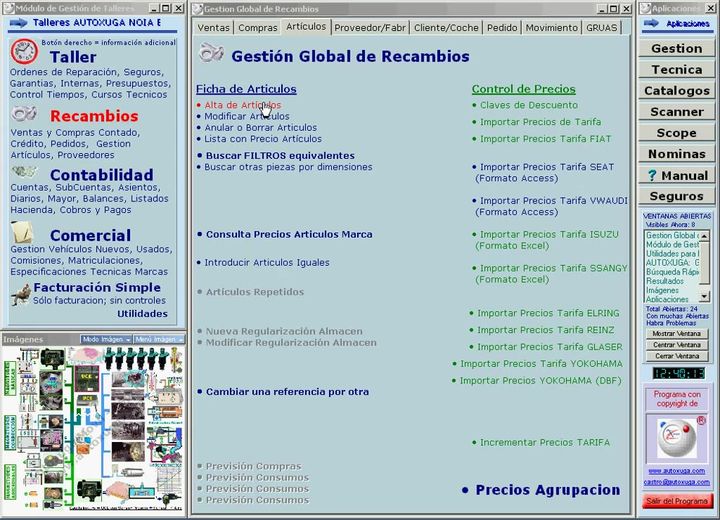Click Mostrar Ventana button
The image size is (720, 520).
click(x=677, y=333)
